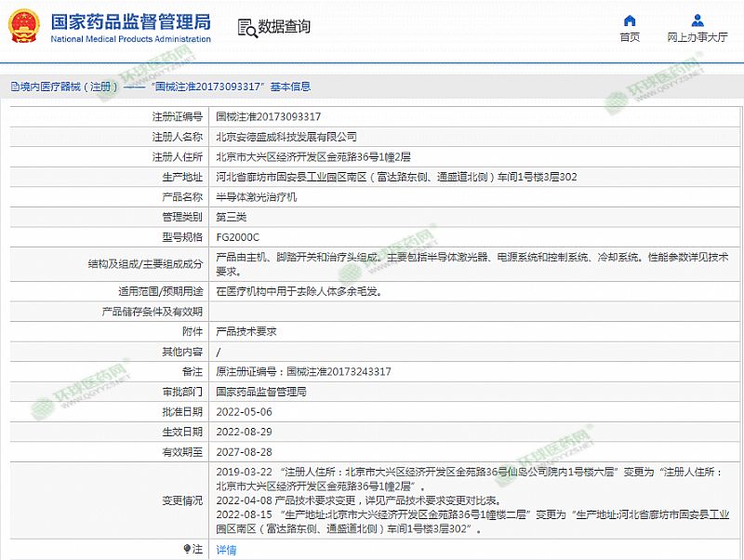Screen dimensions: 744x560
Task: Click the 结构及组成/主要组成成分 row label
Action: [x=145, y=264]
